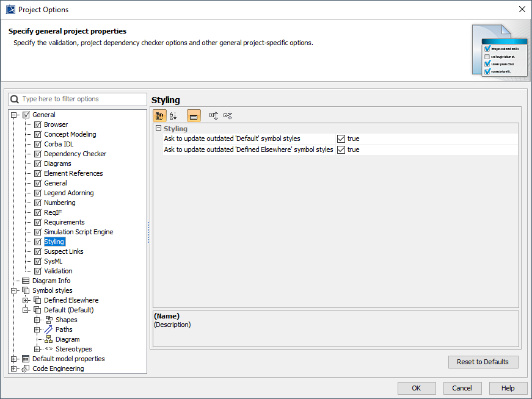Click the Reset to Defaults button

click(483, 362)
